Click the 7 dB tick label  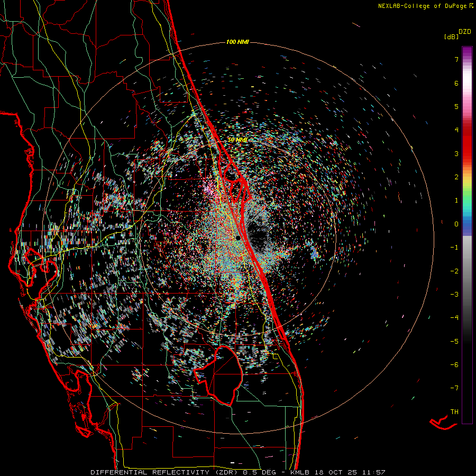click(456, 59)
